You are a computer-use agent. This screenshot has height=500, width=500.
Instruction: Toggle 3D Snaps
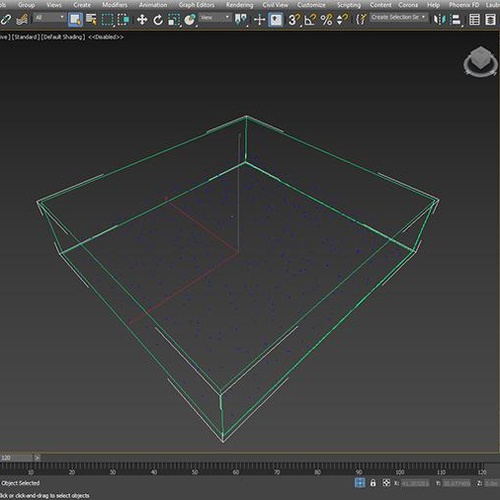point(294,20)
